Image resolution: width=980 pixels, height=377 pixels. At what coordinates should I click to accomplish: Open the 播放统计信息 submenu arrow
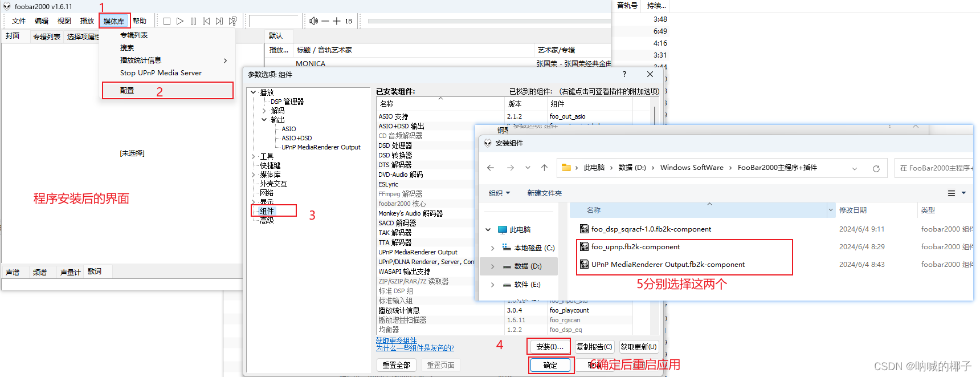point(226,60)
